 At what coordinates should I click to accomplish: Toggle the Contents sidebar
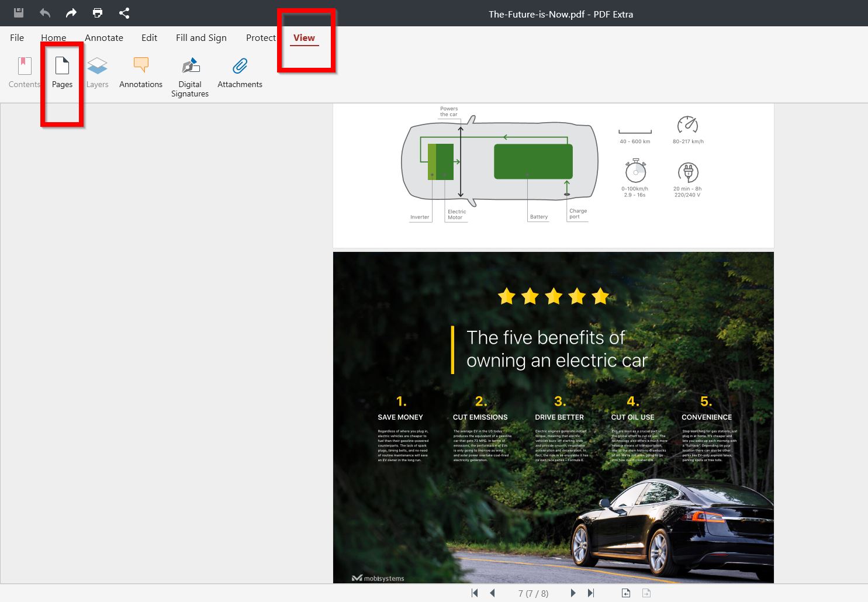click(x=24, y=70)
